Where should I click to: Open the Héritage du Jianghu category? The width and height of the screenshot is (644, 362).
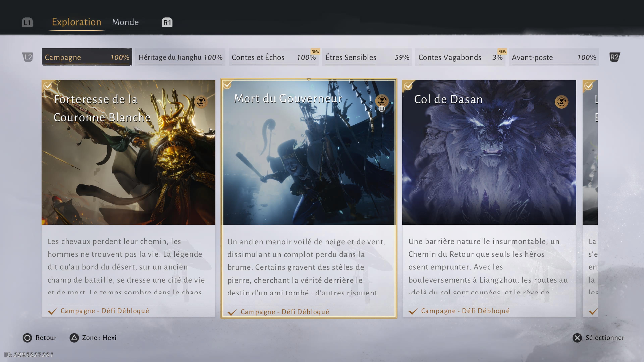(180, 57)
